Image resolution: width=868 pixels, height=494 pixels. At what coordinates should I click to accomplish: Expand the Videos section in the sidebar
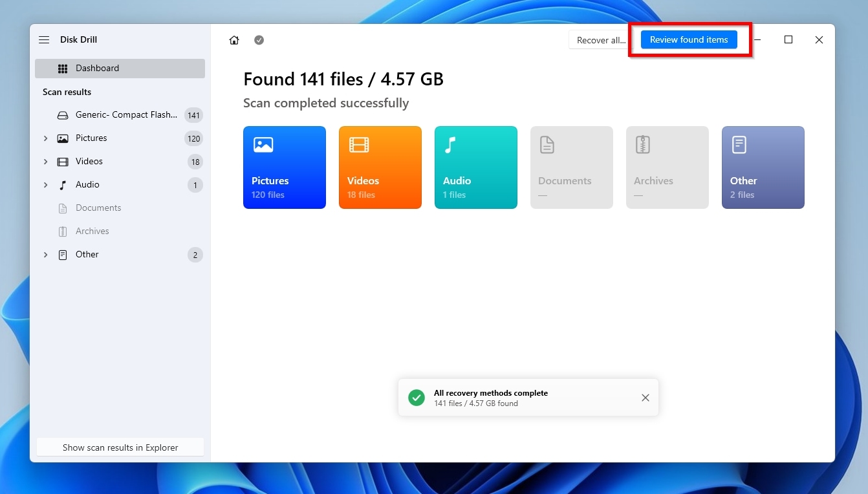(x=45, y=161)
